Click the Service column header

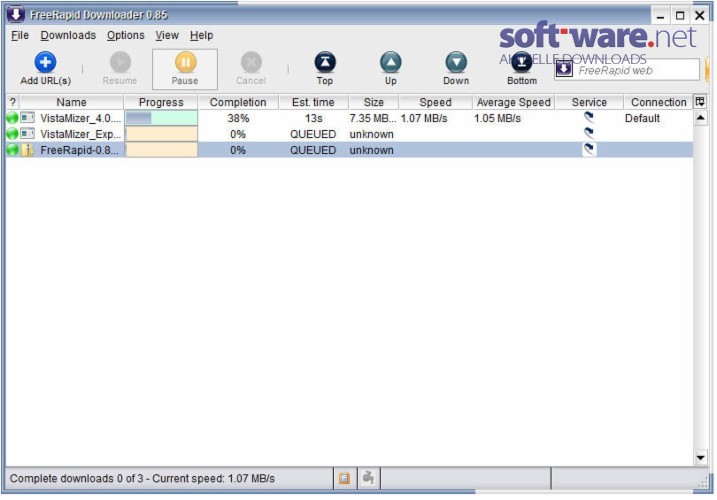(x=589, y=102)
